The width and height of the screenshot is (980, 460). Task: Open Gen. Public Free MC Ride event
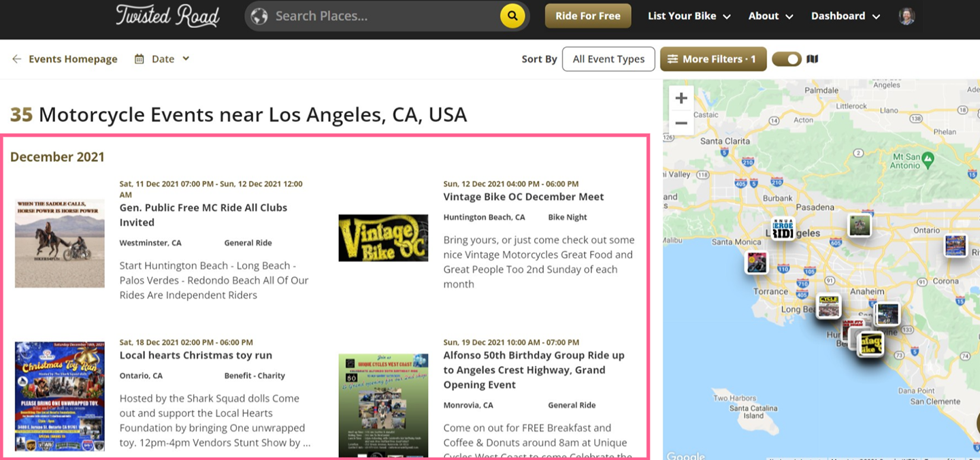203,215
